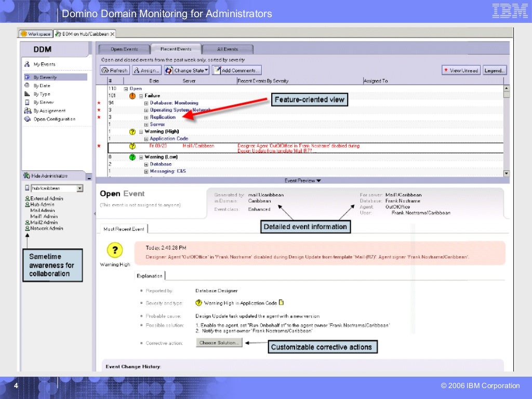Select the By Assignment view icon
This screenshot has height=399, width=532.
click(x=28, y=111)
